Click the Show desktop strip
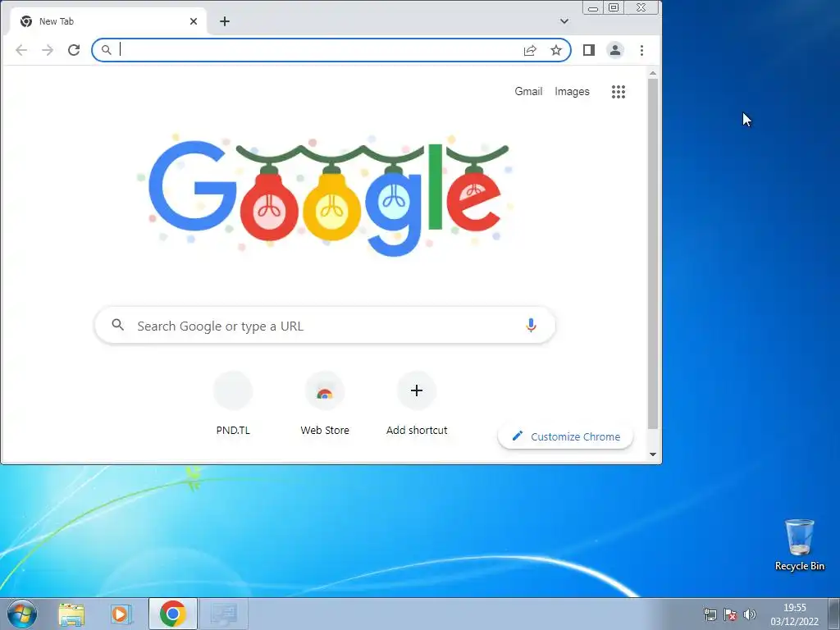 [834, 614]
